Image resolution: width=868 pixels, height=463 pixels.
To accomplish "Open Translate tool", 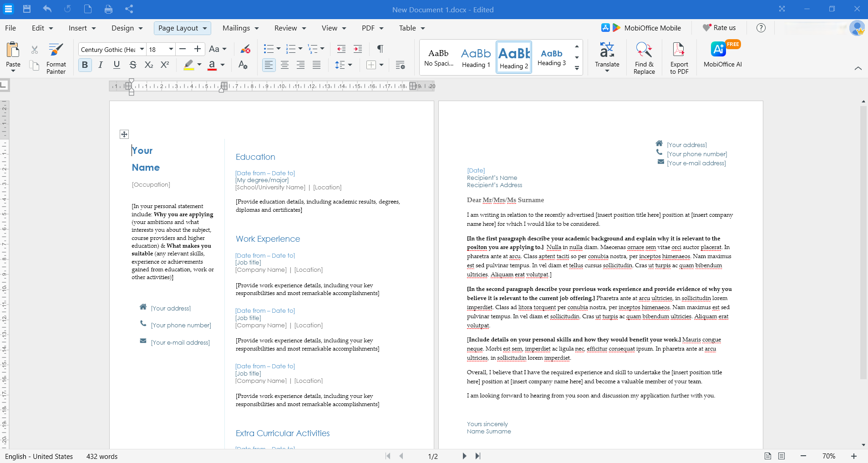I will pos(607,56).
